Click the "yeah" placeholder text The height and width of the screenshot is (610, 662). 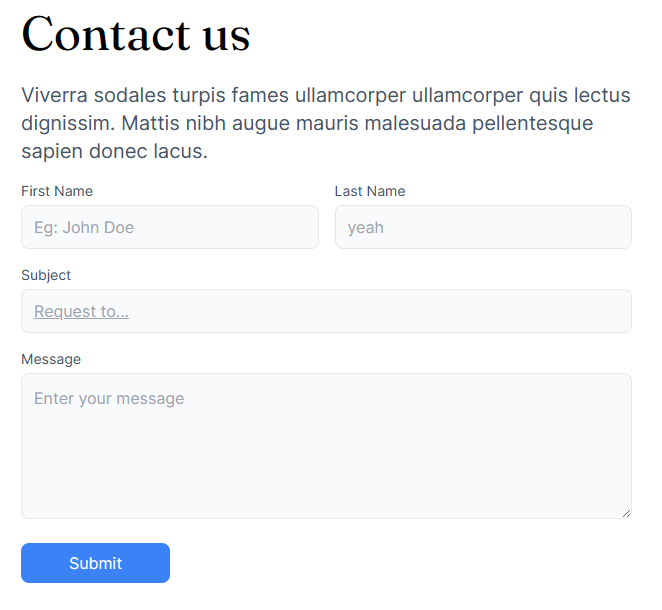coord(366,227)
